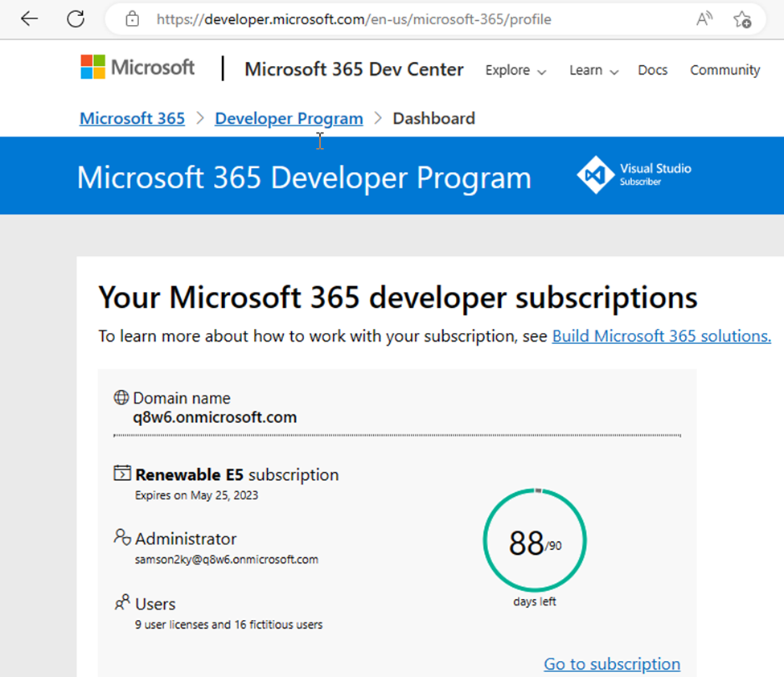The image size is (784, 677).
Task: Click 'Renewable E5 subscription' heading
Action: click(237, 474)
